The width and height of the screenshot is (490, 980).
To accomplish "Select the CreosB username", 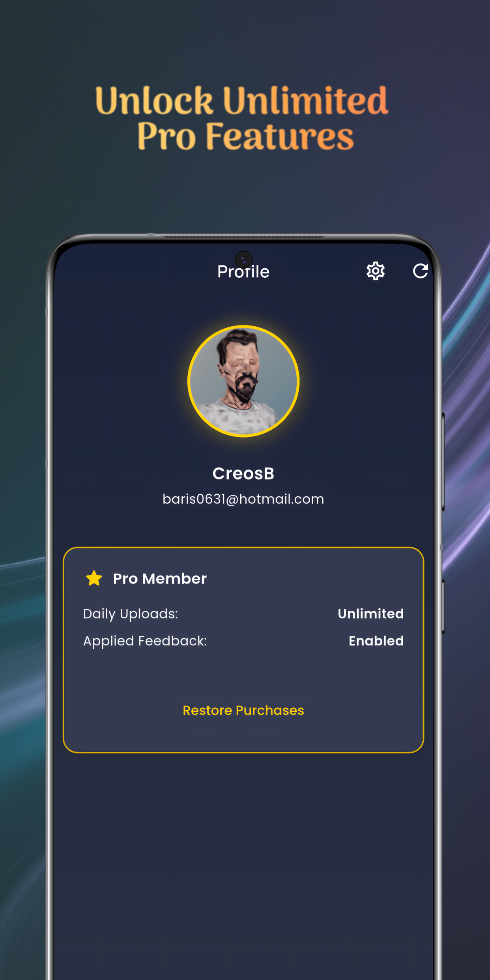I will coord(243,473).
